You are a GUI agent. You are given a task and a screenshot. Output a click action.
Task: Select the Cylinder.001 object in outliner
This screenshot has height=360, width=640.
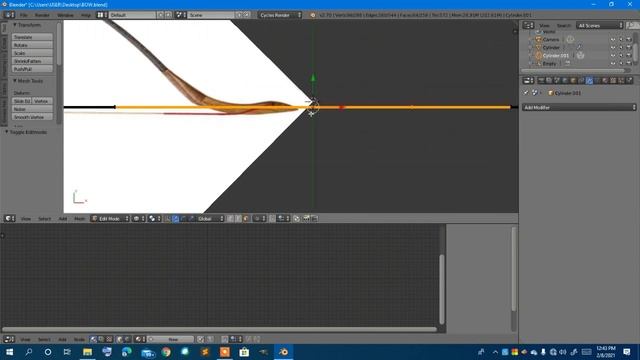(556, 56)
